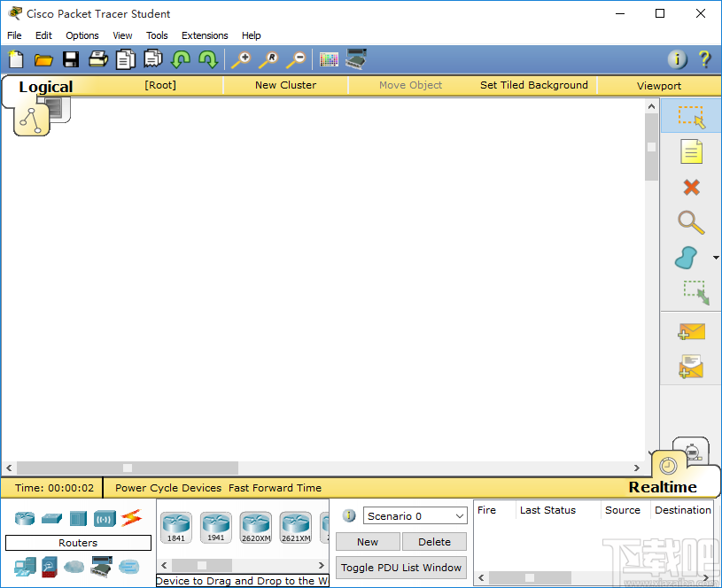The image size is (722, 588).
Task: Zoom out with the minus magnifier
Action: [x=296, y=60]
